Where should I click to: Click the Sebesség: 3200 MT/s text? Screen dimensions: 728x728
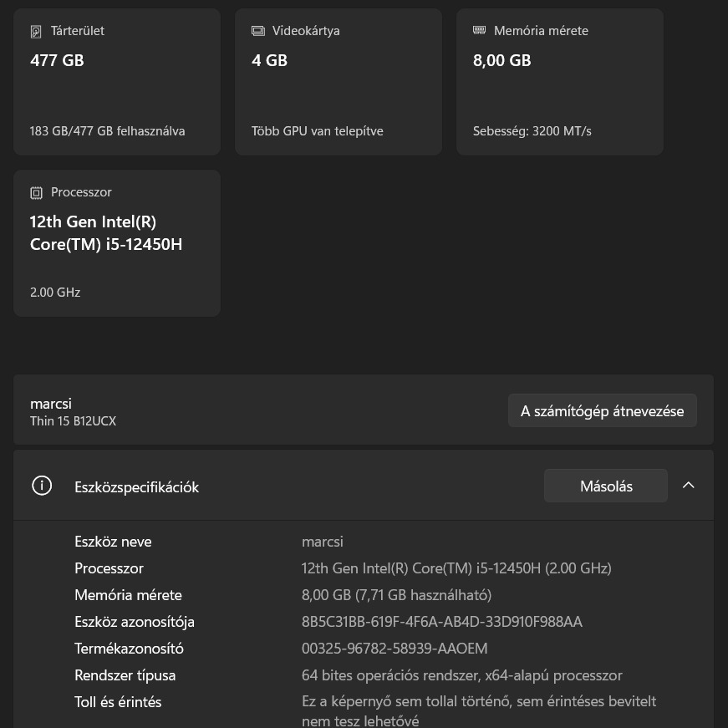pyautogui.click(x=532, y=131)
